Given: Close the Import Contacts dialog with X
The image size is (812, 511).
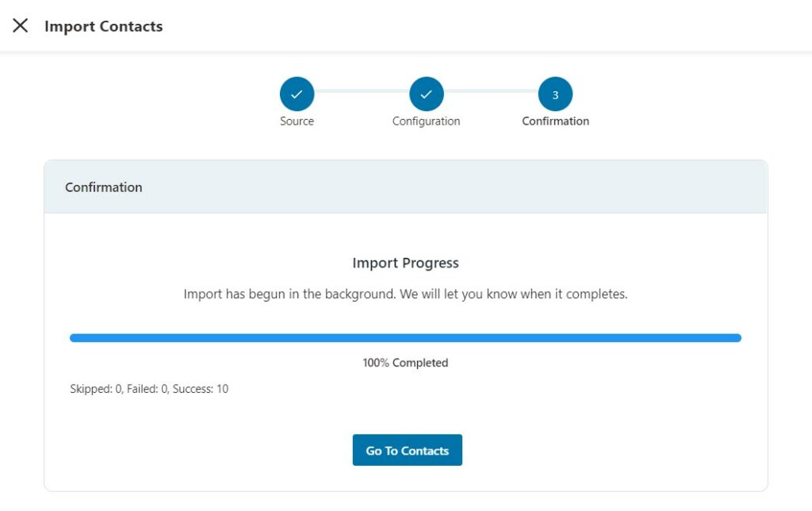Looking at the screenshot, I should [20, 25].
